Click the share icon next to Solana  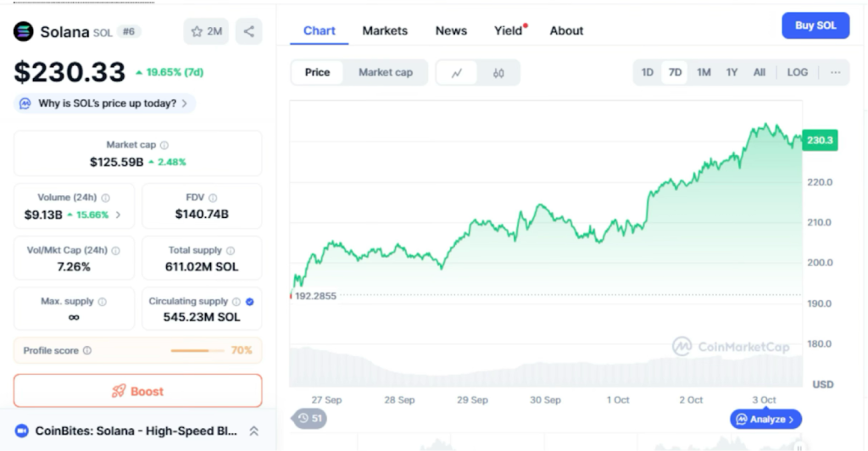tap(248, 31)
